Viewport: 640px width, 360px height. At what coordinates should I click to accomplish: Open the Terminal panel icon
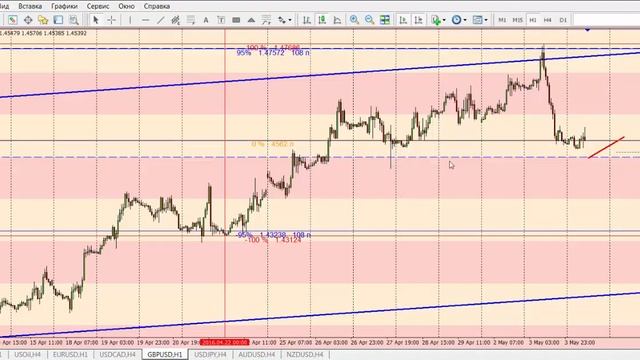[x=58, y=20]
